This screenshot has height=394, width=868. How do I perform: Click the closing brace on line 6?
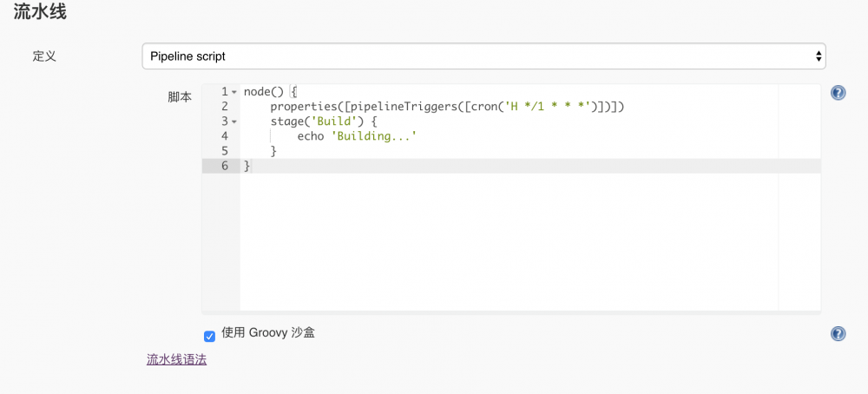tap(247, 166)
